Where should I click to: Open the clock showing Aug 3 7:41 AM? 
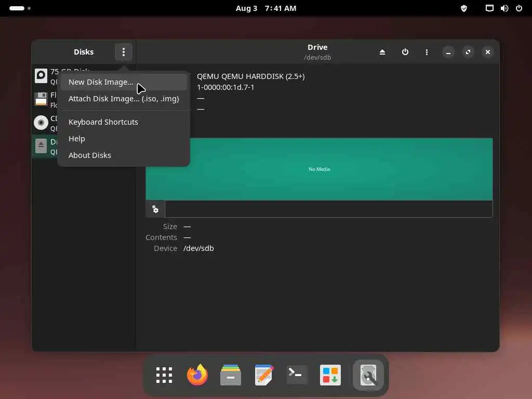click(266, 8)
